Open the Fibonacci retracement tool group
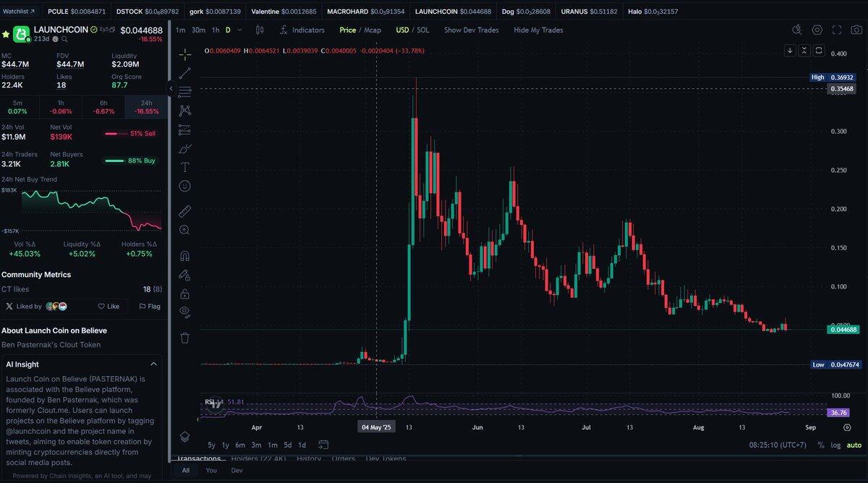Viewport: 868px width, 483px height. [184, 92]
